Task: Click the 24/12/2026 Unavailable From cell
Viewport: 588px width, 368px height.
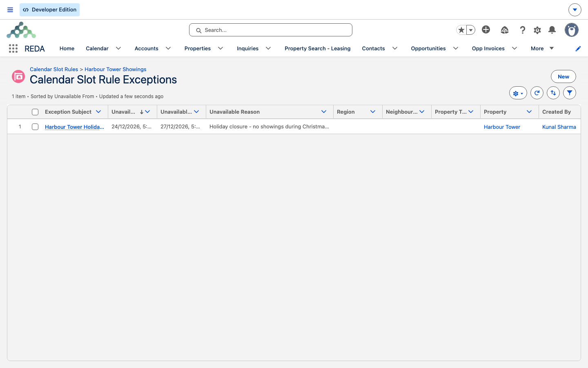Action: (131, 126)
